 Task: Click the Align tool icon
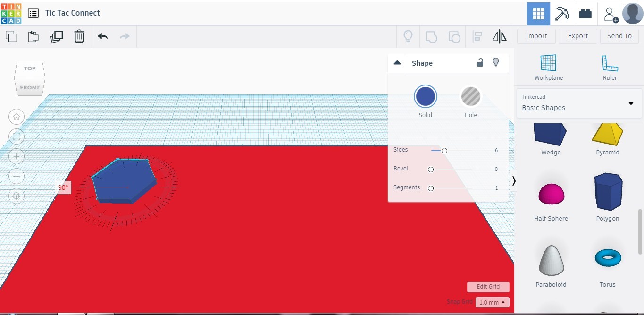(477, 36)
